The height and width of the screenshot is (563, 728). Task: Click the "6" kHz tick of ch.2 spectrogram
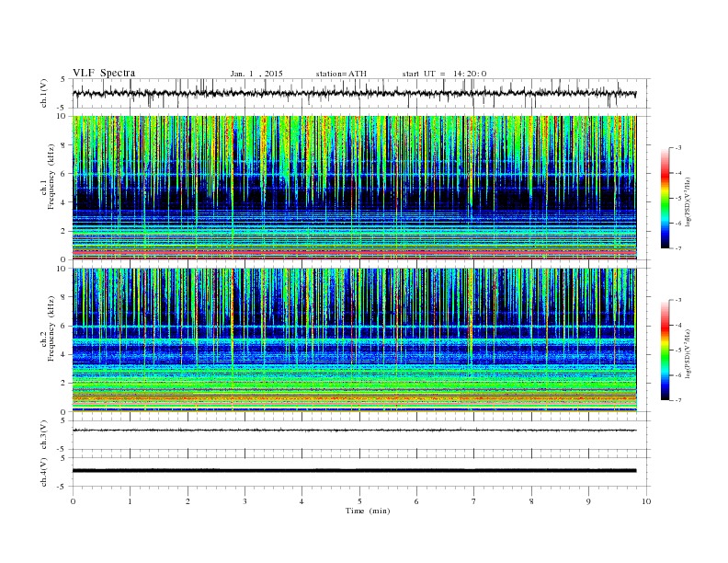click(63, 326)
